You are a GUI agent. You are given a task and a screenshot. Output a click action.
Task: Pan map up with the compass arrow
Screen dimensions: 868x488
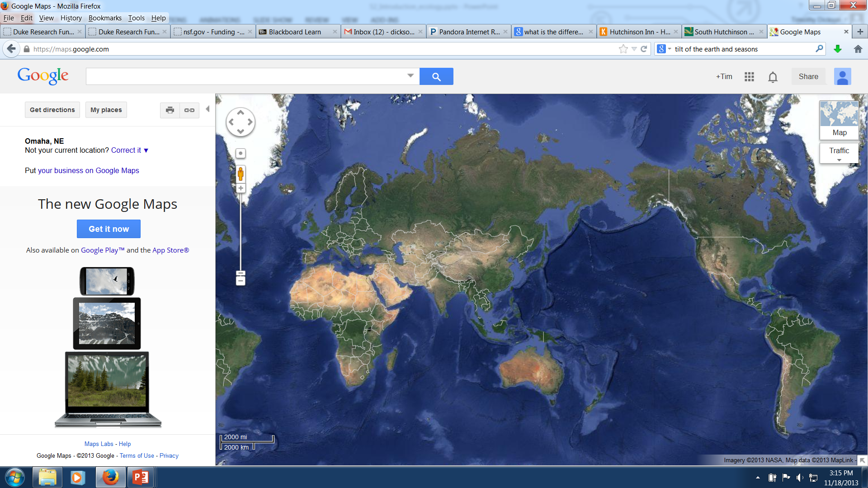pos(241,112)
